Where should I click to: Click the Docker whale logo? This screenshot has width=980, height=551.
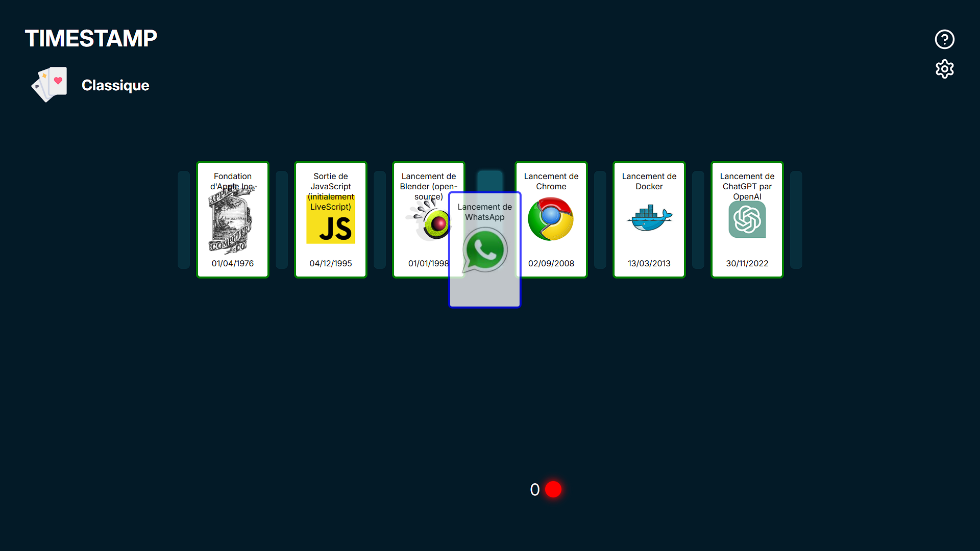point(649,218)
